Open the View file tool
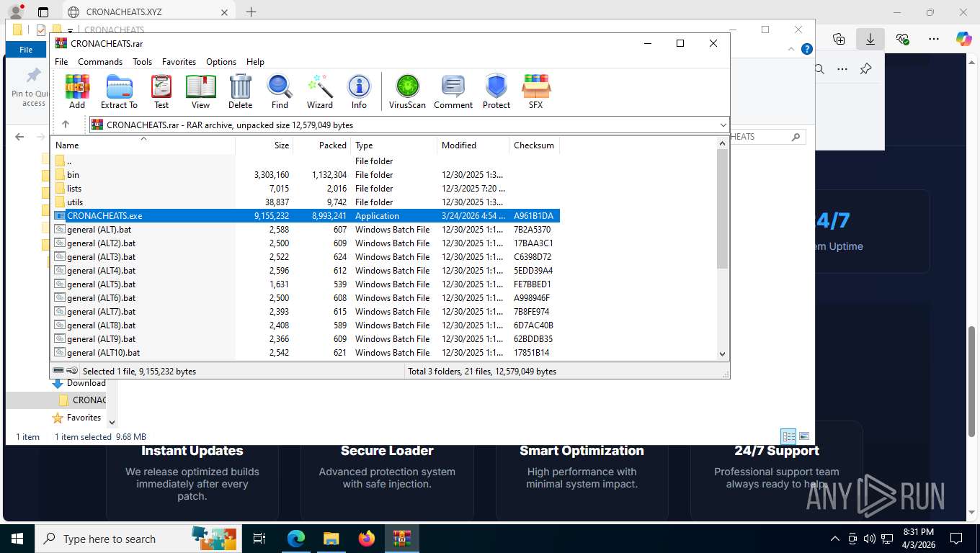 coord(200,91)
